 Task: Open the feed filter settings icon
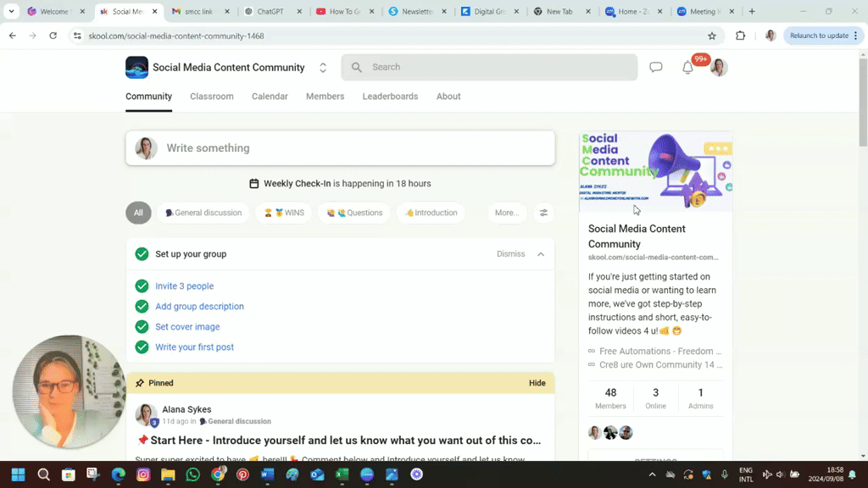tap(543, 213)
